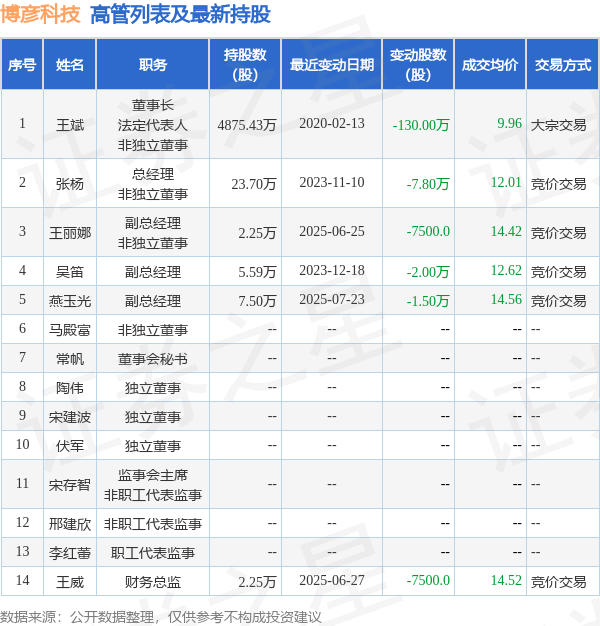Viewport: 600px width, 626px height.
Task: Click the 交易方式 column header
Action: [x=563, y=65]
